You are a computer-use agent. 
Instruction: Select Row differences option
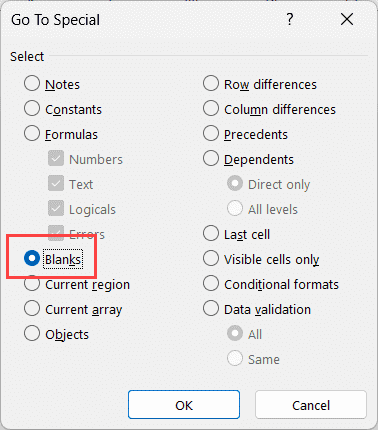[x=211, y=84]
